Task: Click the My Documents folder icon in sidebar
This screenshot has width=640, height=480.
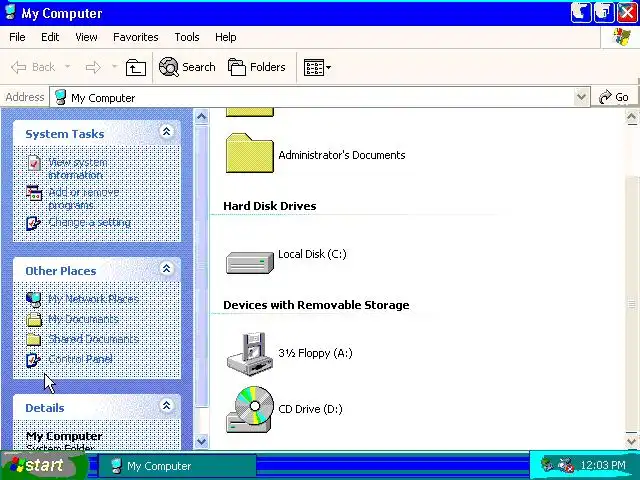Action: tap(34, 319)
